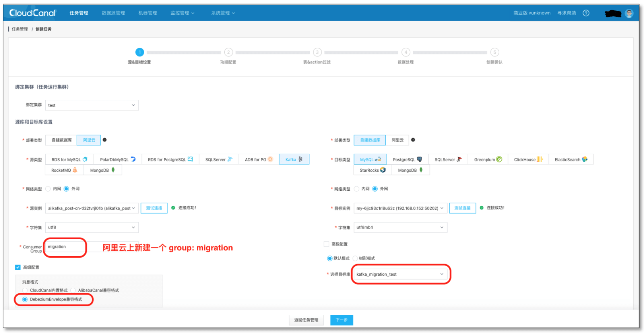644x333 pixels.
Task: Choose target 阿里云 deployment tab
Action: tap(398, 140)
